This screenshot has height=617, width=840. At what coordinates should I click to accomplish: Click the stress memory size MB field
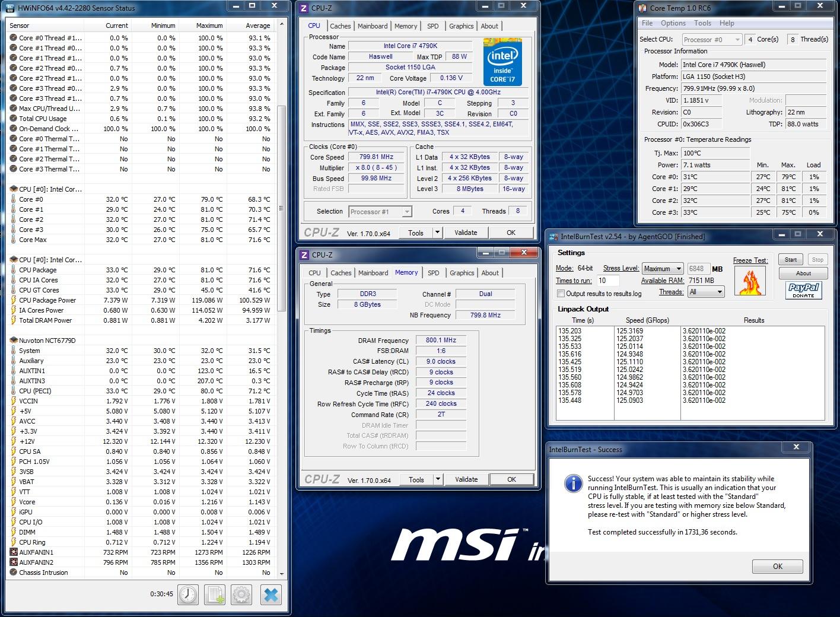tap(698, 269)
